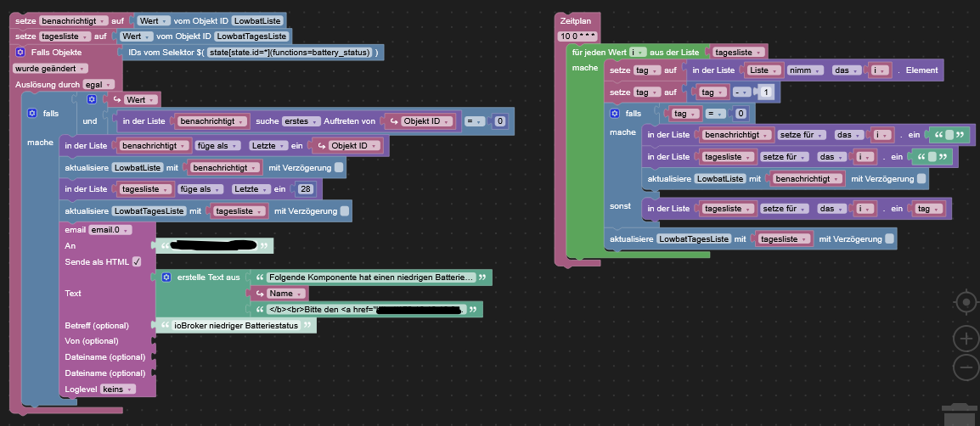Edit the 0 field in the tag = 0 comparison
This screenshot has height=426, width=980.
741,114
